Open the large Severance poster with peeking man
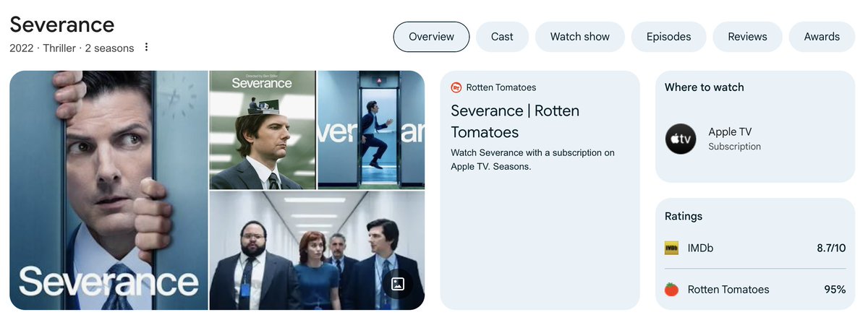 coord(109,190)
